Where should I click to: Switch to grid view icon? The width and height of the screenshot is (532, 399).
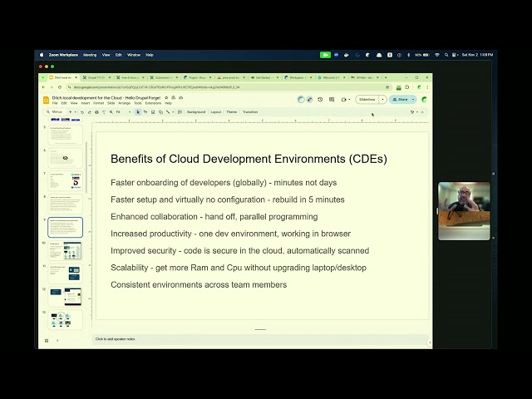(47, 341)
